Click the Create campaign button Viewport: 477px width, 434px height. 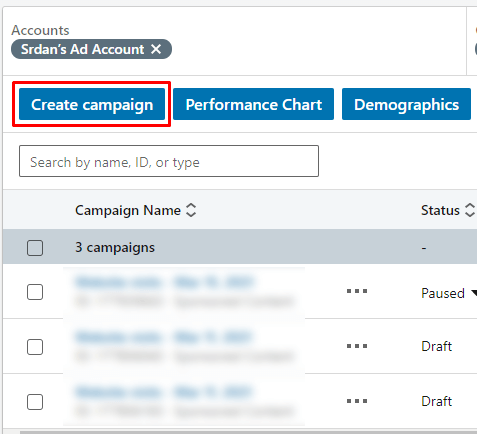(92, 104)
